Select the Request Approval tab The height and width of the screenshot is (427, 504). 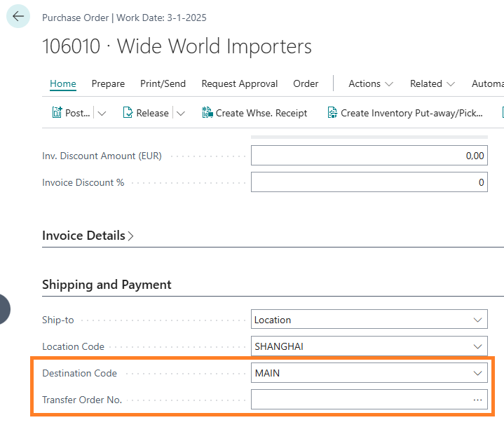[239, 83]
